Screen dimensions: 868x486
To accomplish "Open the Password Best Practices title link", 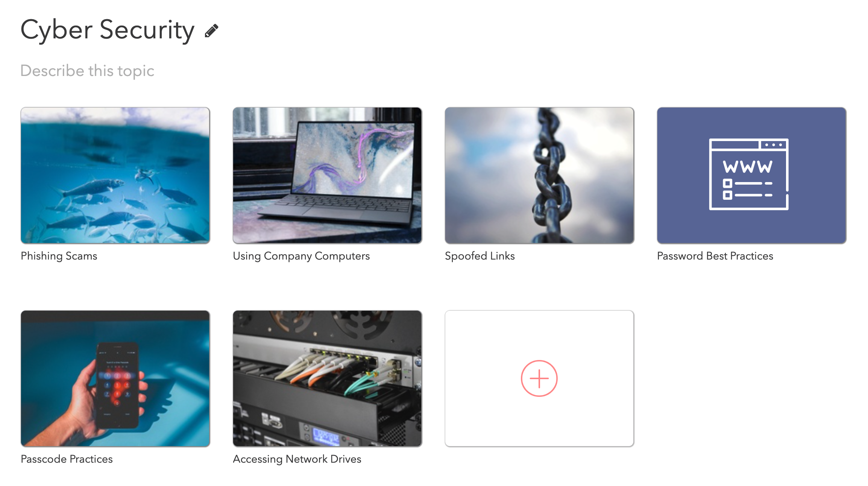I will [x=715, y=256].
